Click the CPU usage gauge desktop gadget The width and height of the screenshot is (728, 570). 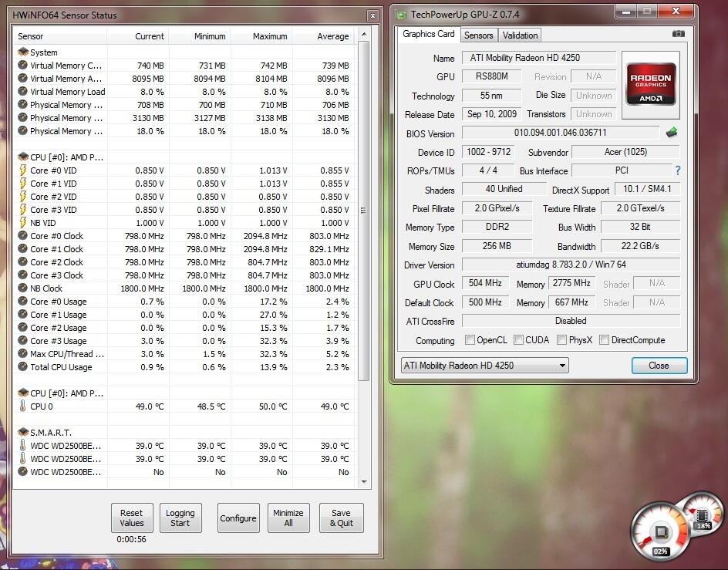tap(661, 532)
